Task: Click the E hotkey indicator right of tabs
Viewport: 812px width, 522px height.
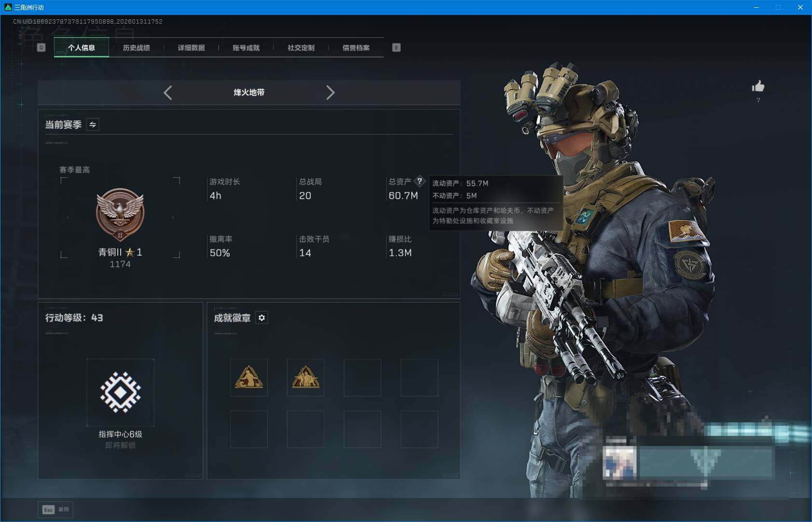Action: tap(397, 47)
